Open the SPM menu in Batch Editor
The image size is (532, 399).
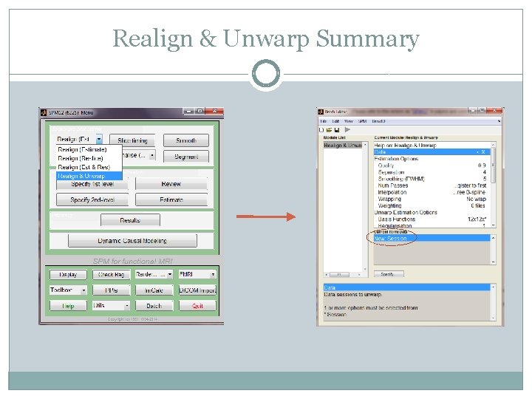(362, 121)
